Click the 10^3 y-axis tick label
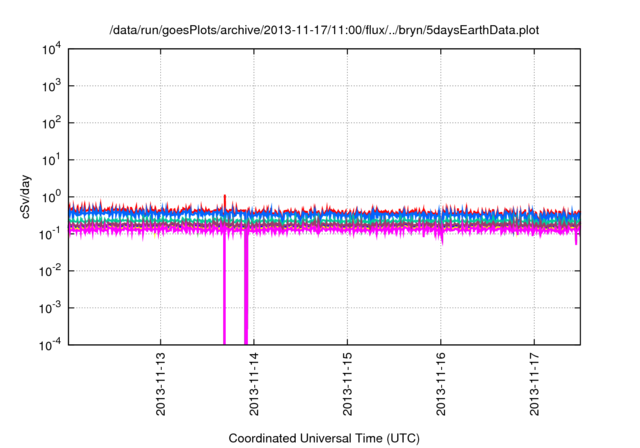640x448 pixels. click(51, 86)
